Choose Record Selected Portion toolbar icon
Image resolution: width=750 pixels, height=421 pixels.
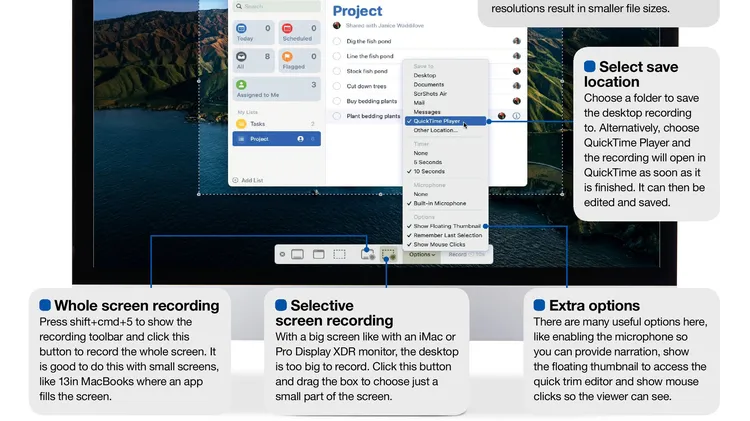tap(388, 255)
